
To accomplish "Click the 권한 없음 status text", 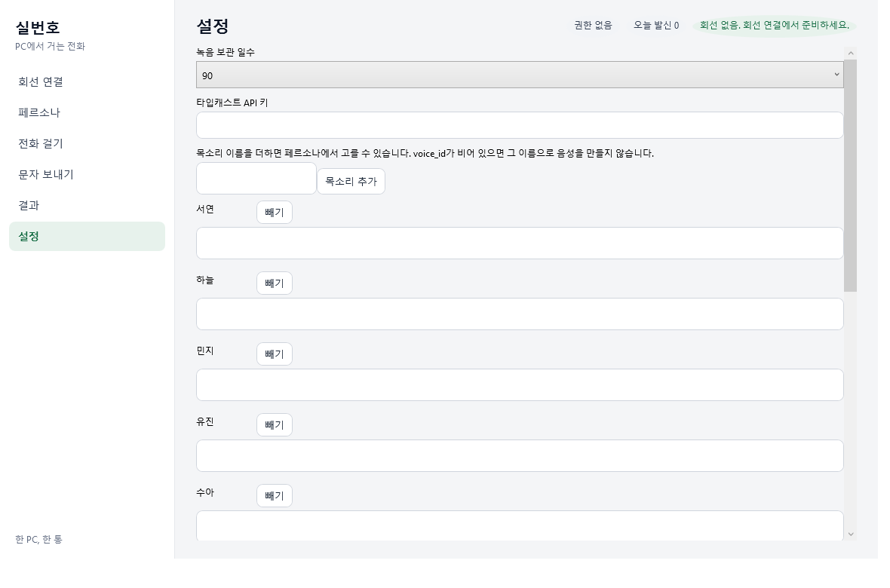I will coord(593,25).
